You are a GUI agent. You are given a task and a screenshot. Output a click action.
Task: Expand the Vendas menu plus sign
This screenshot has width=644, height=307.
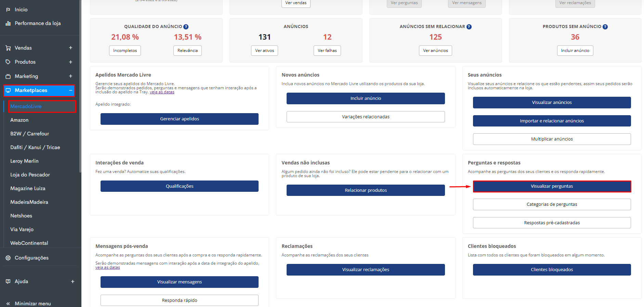[70, 48]
